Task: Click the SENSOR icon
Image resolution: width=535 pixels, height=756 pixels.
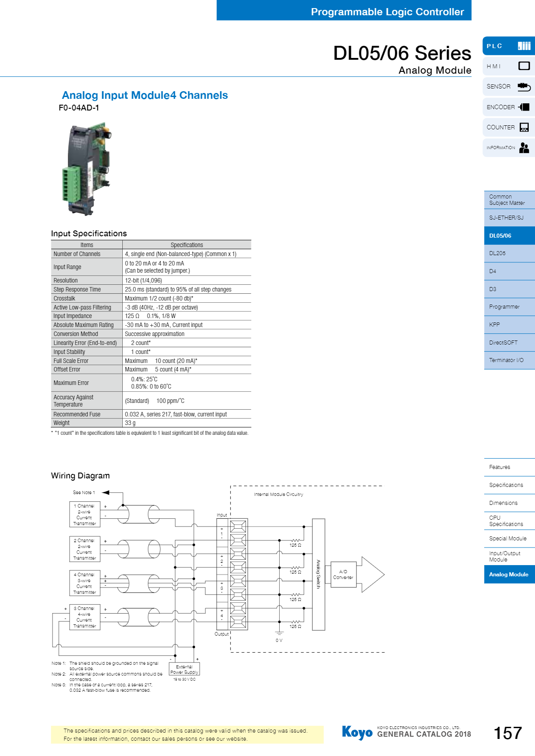Action: (x=524, y=87)
